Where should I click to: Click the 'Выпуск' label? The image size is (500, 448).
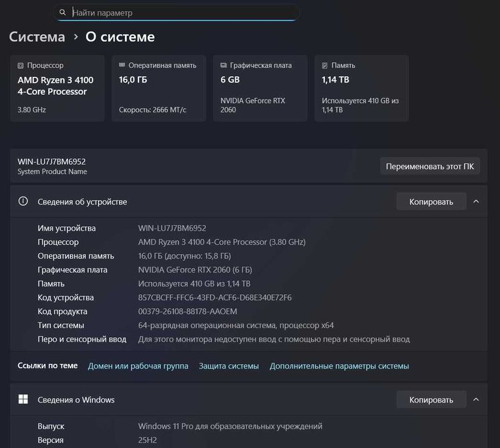[51, 426]
